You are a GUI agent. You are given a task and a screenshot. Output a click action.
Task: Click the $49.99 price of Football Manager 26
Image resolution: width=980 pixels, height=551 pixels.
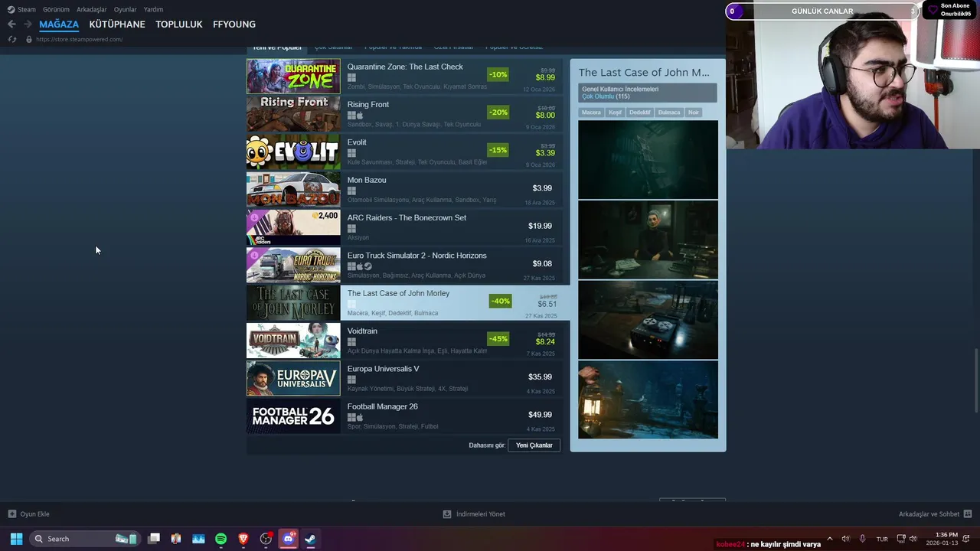(x=540, y=415)
